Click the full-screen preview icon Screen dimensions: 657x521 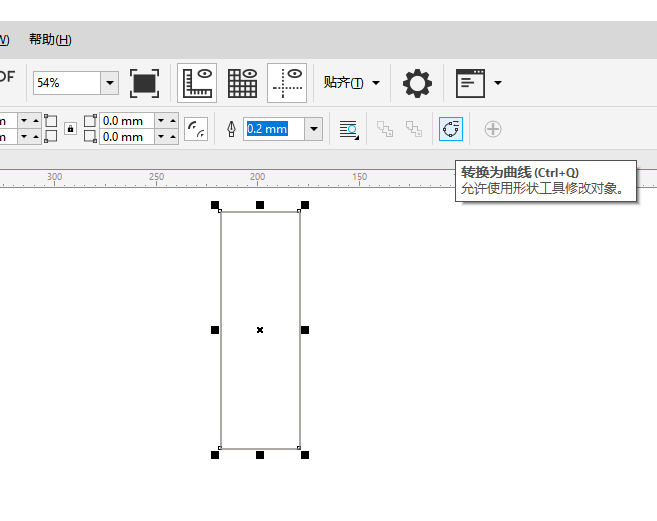tap(144, 83)
